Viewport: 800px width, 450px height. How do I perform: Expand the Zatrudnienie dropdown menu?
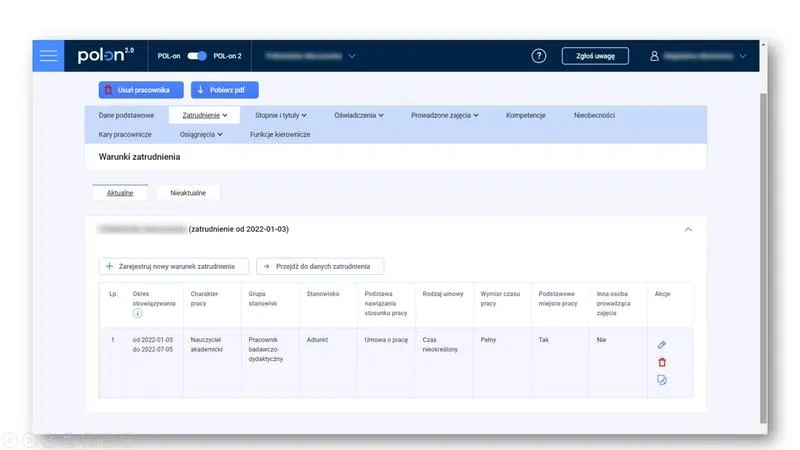click(205, 115)
